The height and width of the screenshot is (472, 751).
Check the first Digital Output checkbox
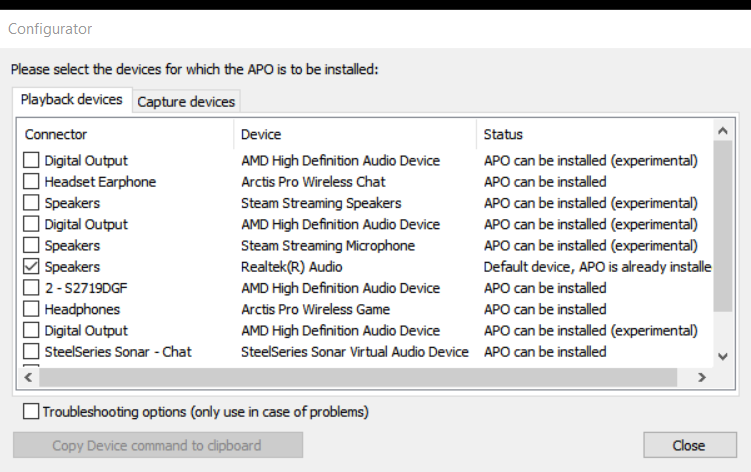(x=32, y=161)
